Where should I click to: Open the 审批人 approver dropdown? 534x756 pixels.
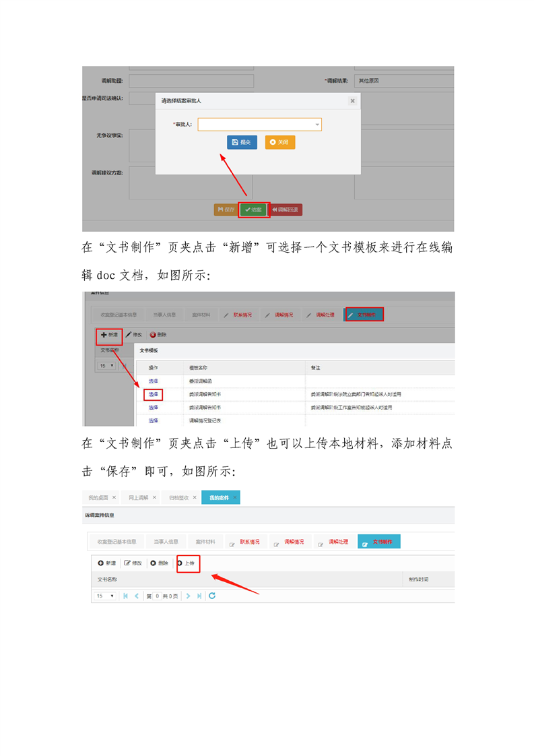[259, 125]
